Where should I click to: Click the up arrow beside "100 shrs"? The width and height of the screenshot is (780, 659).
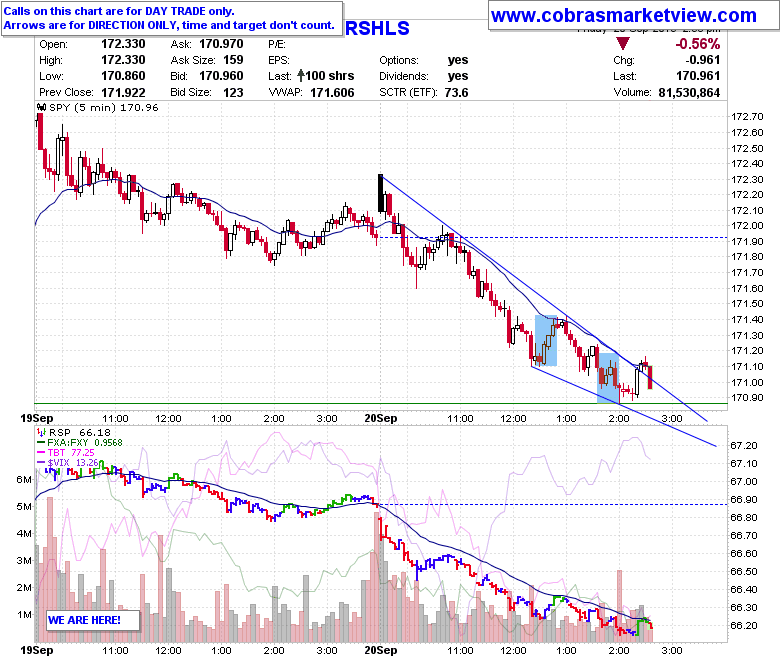coord(300,76)
